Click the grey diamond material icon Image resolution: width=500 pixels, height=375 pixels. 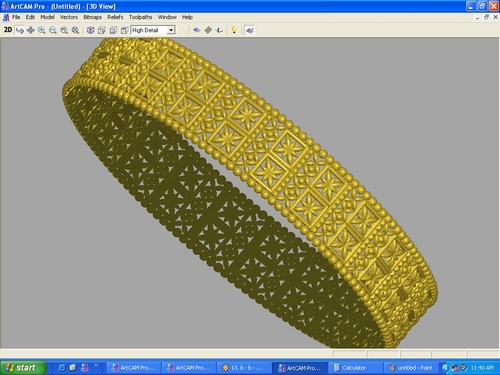[x=208, y=30]
